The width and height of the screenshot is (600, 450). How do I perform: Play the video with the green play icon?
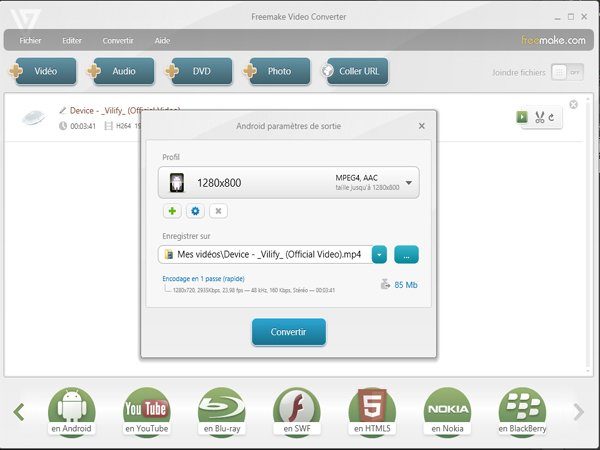pos(522,117)
